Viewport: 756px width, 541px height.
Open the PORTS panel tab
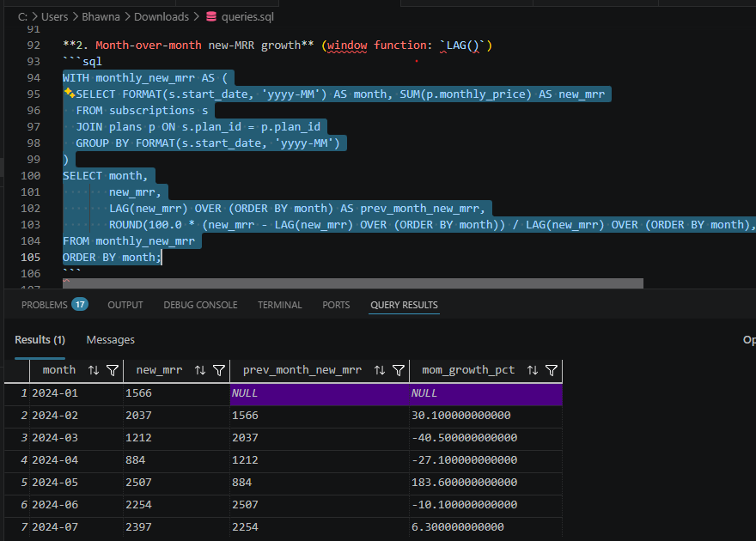pos(336,305)
